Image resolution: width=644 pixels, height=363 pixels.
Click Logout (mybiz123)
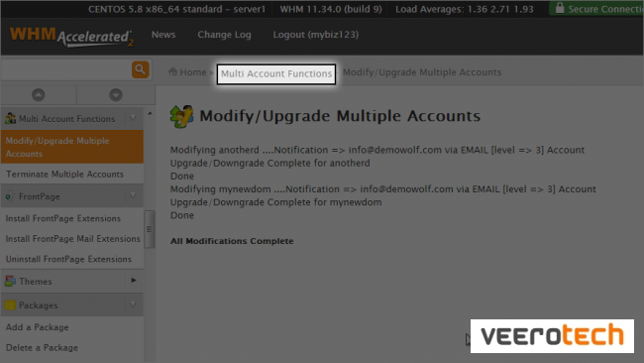[316, 35]
